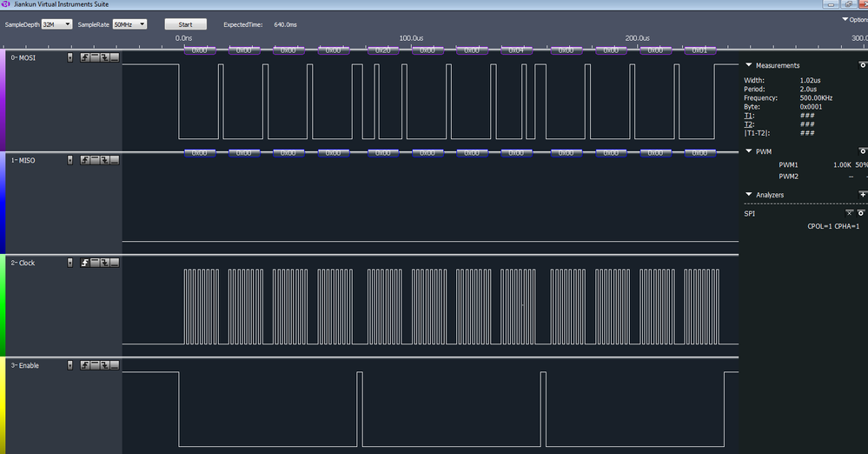The height and width of the screenshot is (454, 868).
Task: Set falling-edge trigger on Enable channel
Action: click(104, 365)
